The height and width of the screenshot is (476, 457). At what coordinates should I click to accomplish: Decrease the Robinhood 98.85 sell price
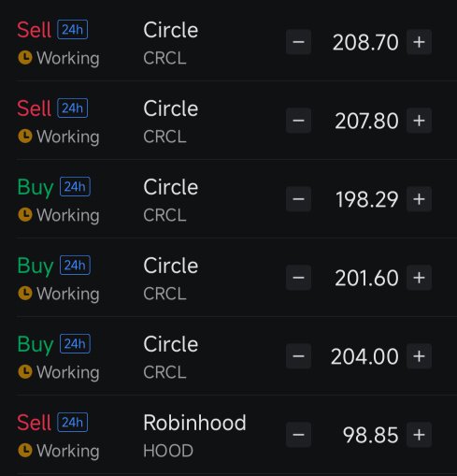point(298,435)
